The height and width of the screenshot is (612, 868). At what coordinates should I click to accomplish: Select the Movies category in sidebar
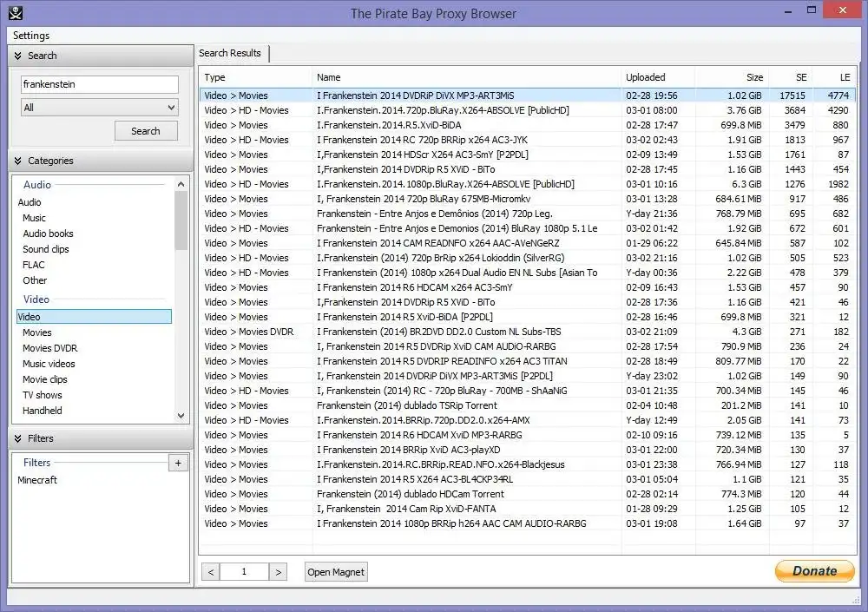[37, 332]
